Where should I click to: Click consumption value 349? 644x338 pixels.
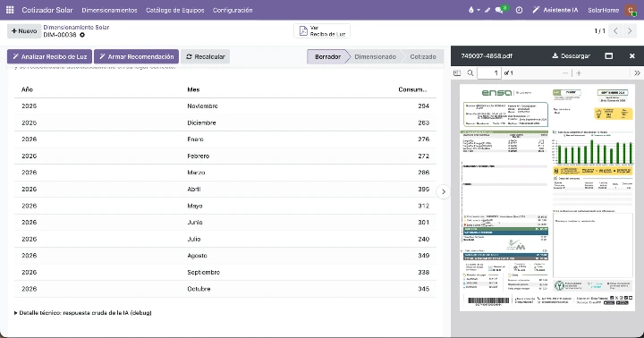(x=423, y=256)
